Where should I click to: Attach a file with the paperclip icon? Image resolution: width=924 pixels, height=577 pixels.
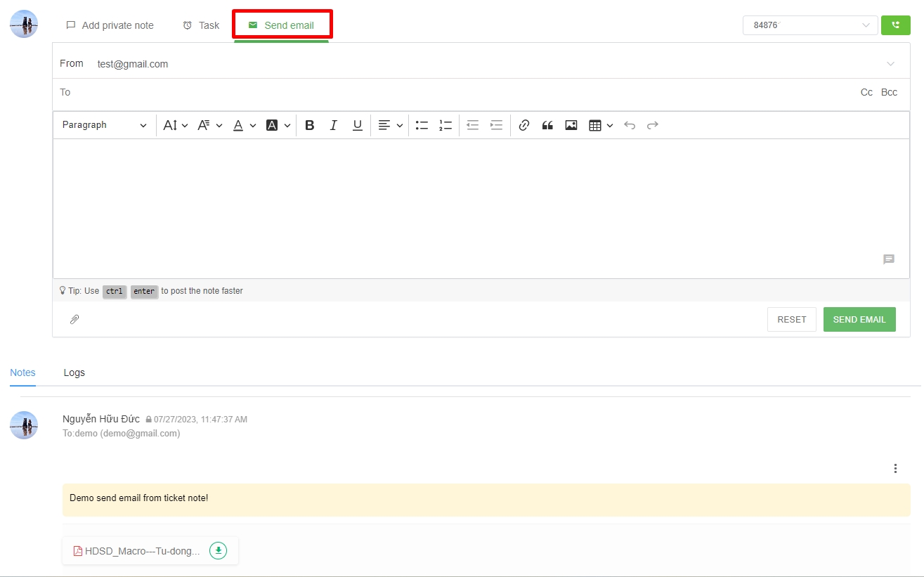tap(74, 319)
